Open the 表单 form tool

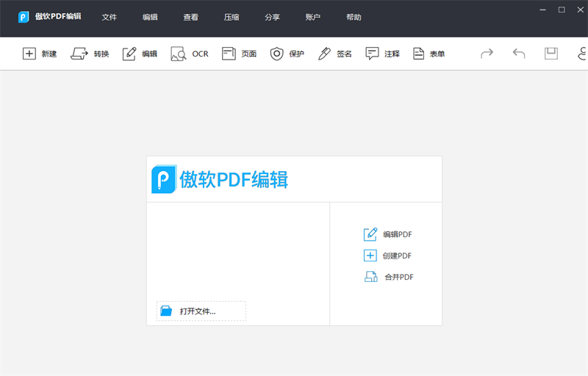click(x=429, y=54)
